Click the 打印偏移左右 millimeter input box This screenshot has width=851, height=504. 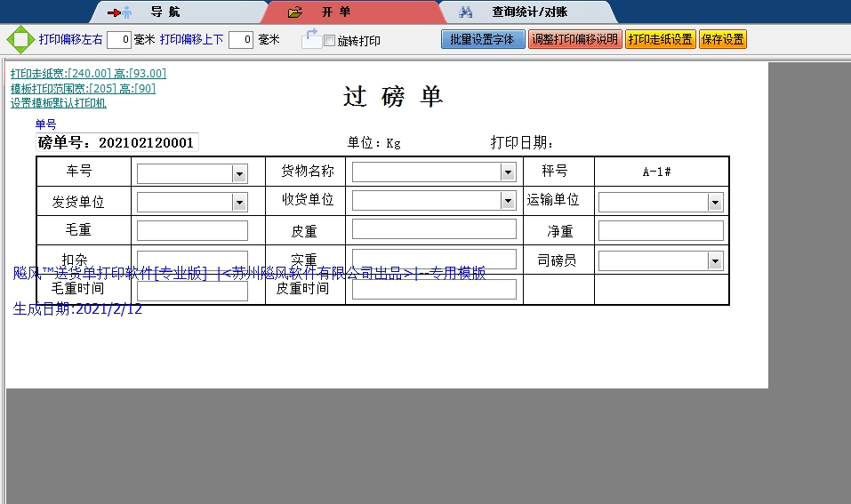(x=119, y=40)
